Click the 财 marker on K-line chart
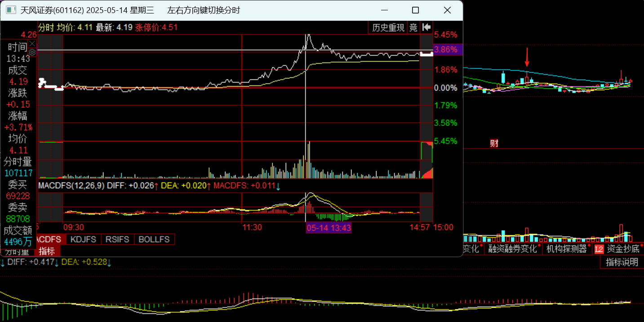The height and width of the screenshot is (322, 644). coord(494,144)
